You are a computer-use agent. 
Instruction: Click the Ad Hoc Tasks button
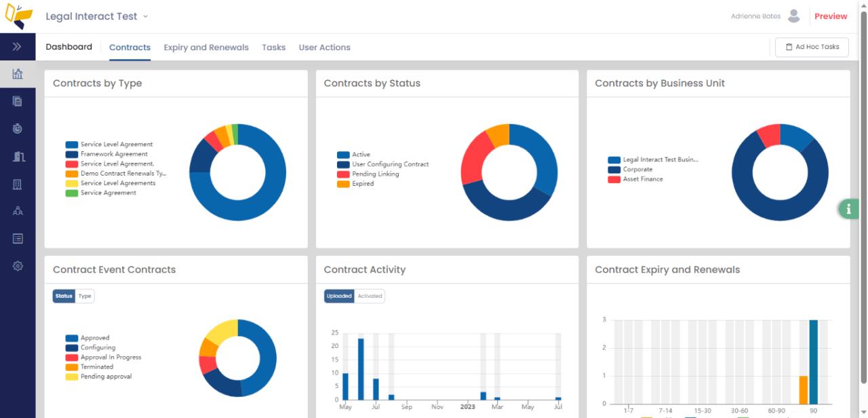[812, 47]
